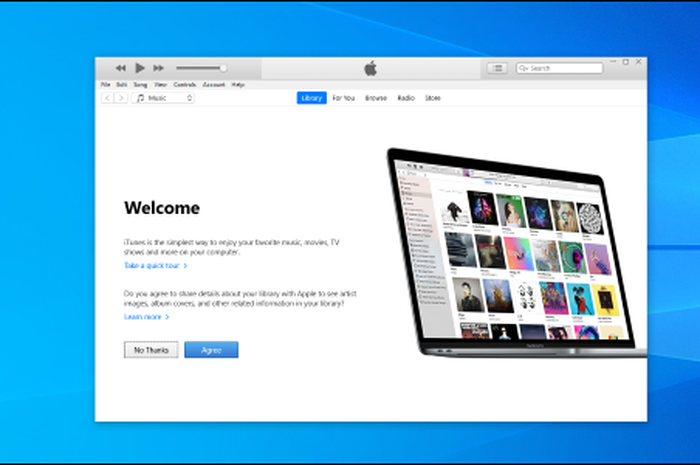Viewport: 700px width, 465px height.
Task: Click into the Search field
Action: point(559,68)
